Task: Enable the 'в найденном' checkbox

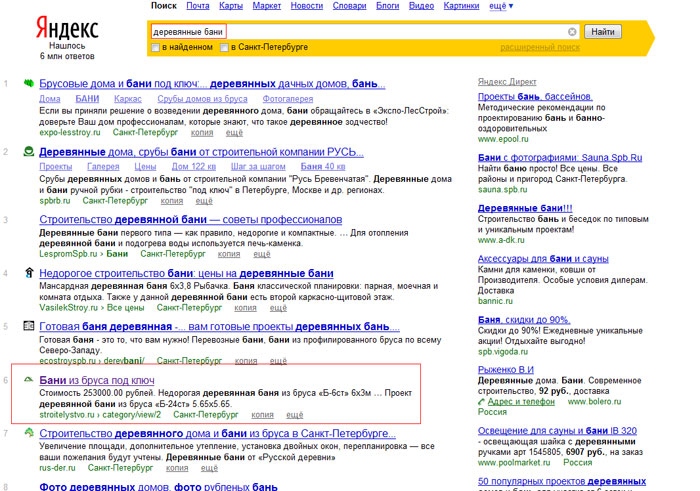Action: pyautogui.click(x=155, y=47)
